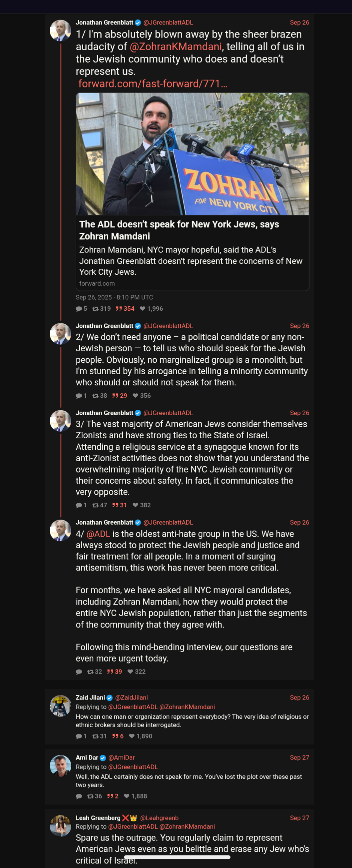Open the @ZaidJilani handle link
This screenshot has height=868, width=352.
[131, 698]
